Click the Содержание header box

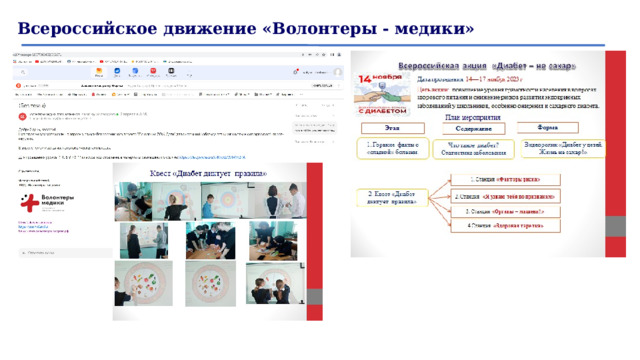(x=473, y=129)
